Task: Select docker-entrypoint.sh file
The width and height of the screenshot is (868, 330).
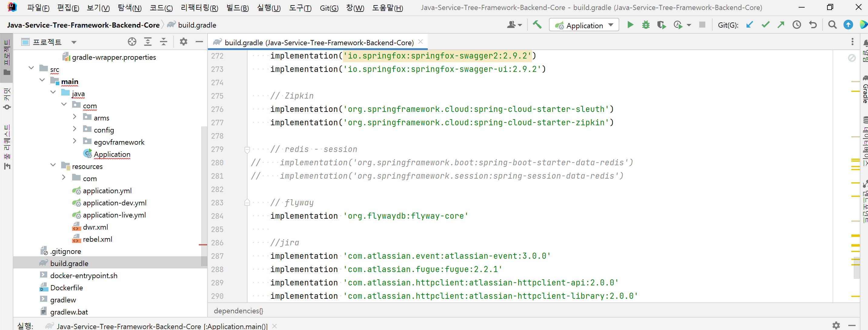Action: click(84, 275)
